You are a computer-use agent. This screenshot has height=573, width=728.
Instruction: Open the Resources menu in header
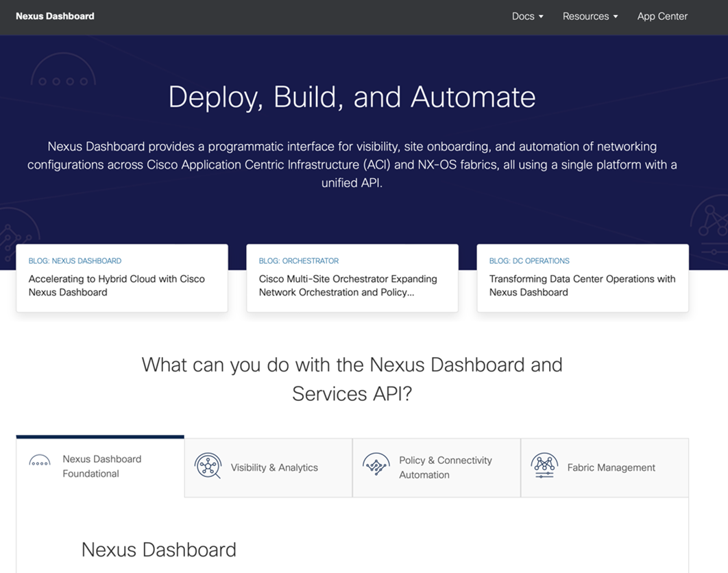coord(585,16)
